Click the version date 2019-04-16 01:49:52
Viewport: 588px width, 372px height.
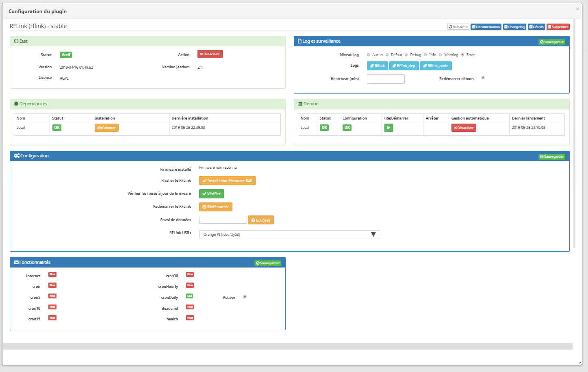[x=76, y=67]
